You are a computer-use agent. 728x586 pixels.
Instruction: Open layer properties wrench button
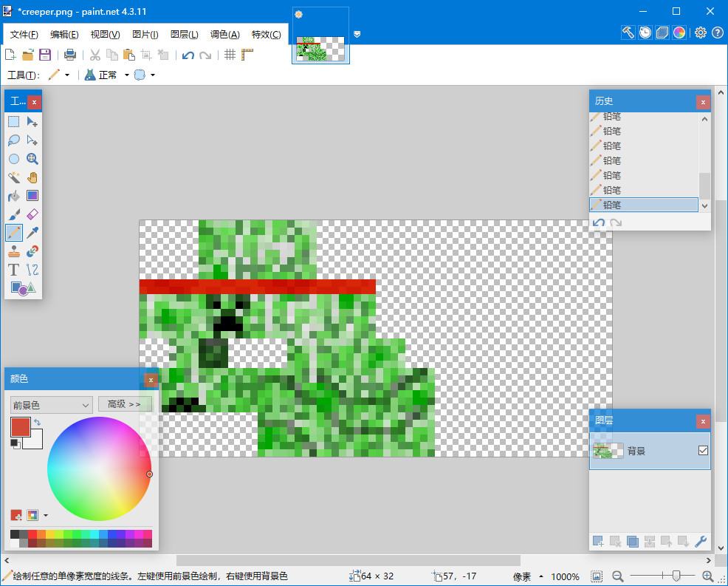[701, 542]
